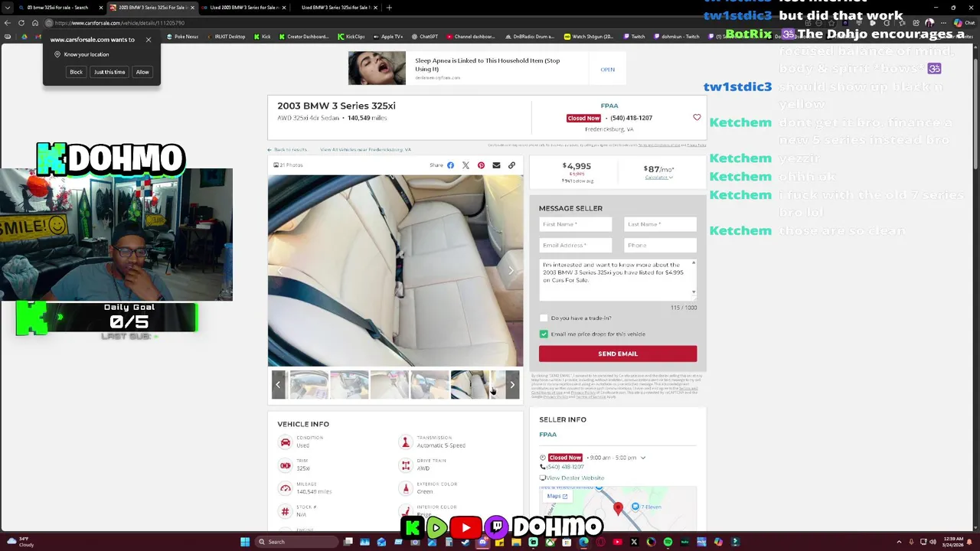Allow location access

(x=142, y=72)
